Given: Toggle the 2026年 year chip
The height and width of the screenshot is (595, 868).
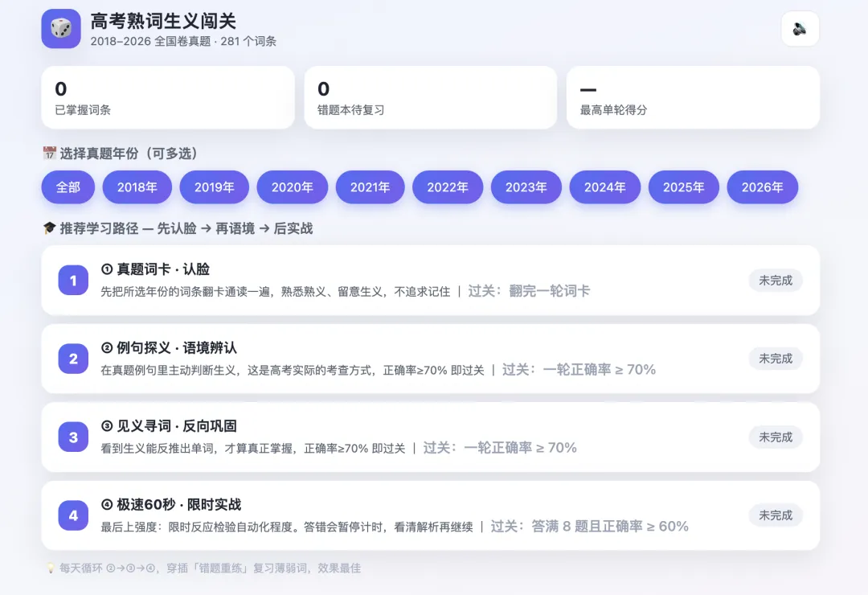Looking at the screenshot, I should 762,187.
